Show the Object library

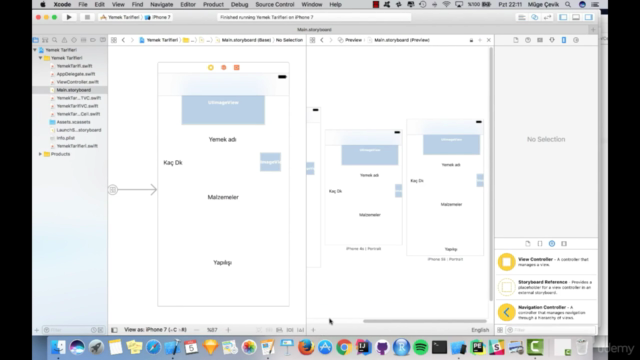tap(552, 244)
